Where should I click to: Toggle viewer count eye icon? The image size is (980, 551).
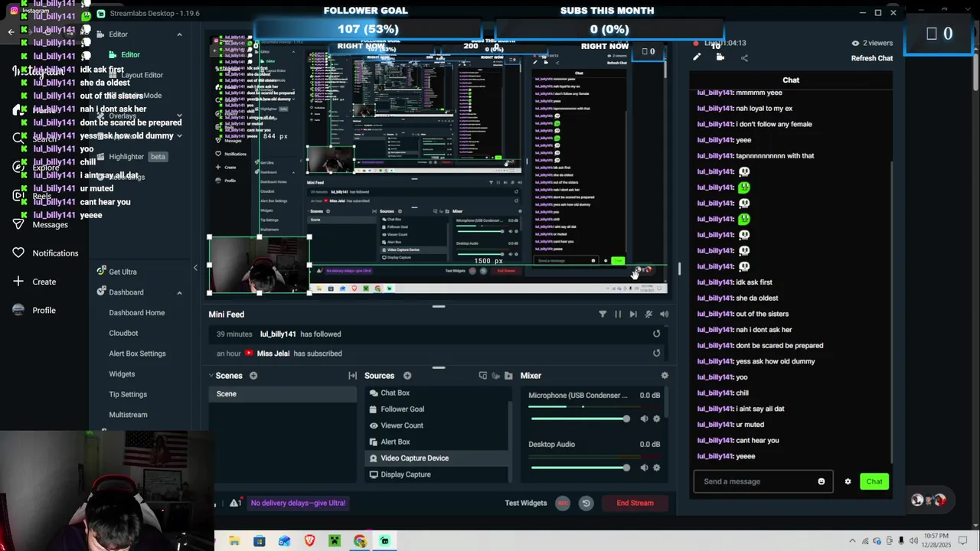(x=855, y=43)
